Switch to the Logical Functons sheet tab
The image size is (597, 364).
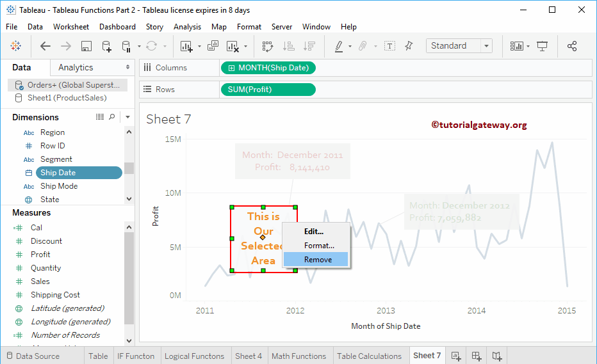pyautogui.click(x=194, y=356)
